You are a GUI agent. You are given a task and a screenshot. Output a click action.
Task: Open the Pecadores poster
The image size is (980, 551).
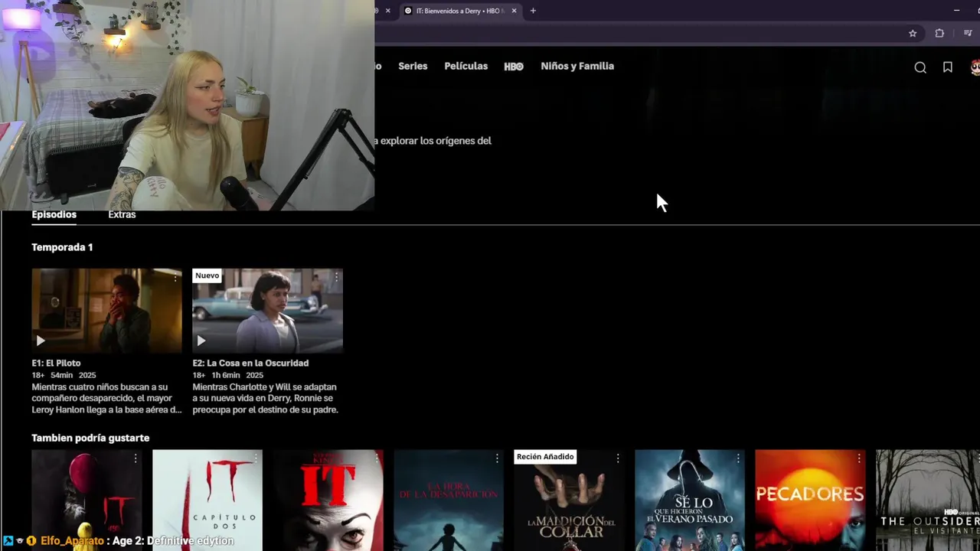tap(810, 500)
